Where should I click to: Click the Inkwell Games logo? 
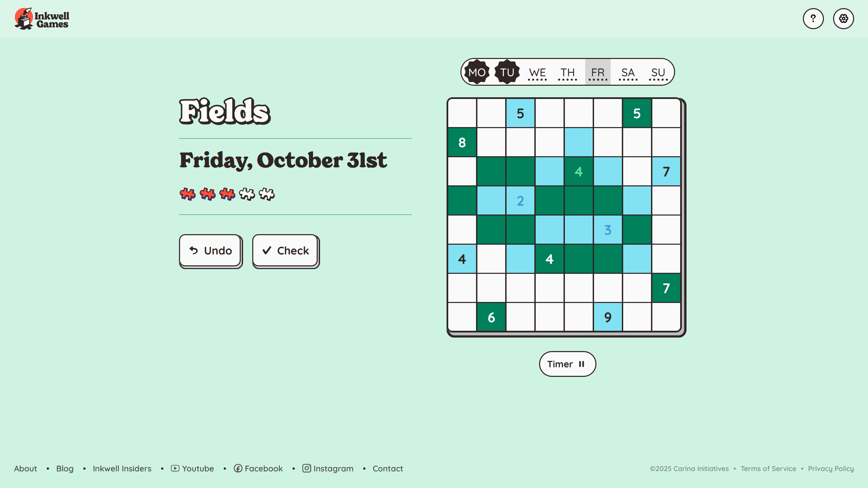point(42,19)
